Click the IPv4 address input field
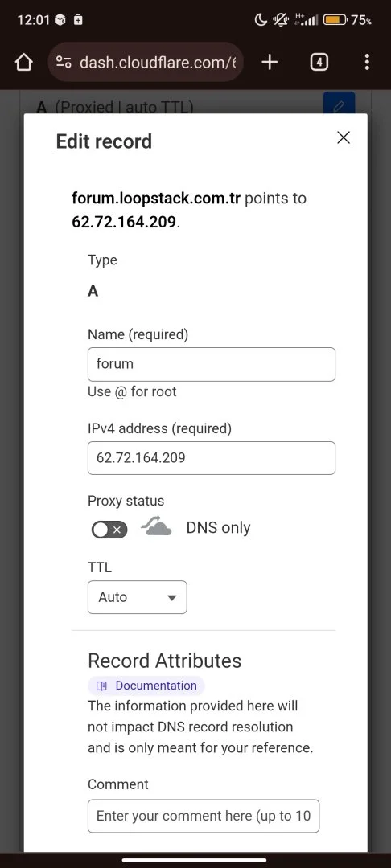391x868 pixels. coord(212,458)
